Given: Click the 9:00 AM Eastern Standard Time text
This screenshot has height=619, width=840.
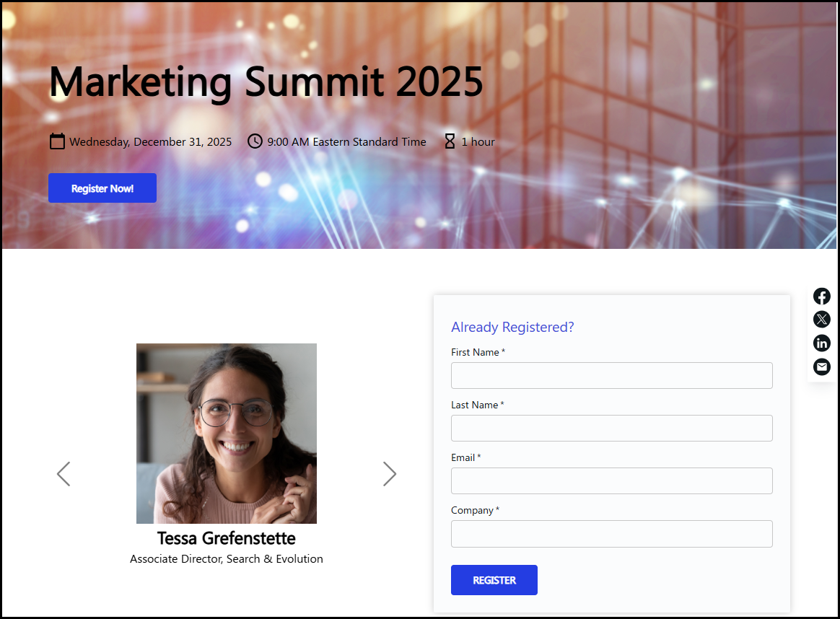Looking at the screenshot, I should pyautogui.click(x=346, y=142).
